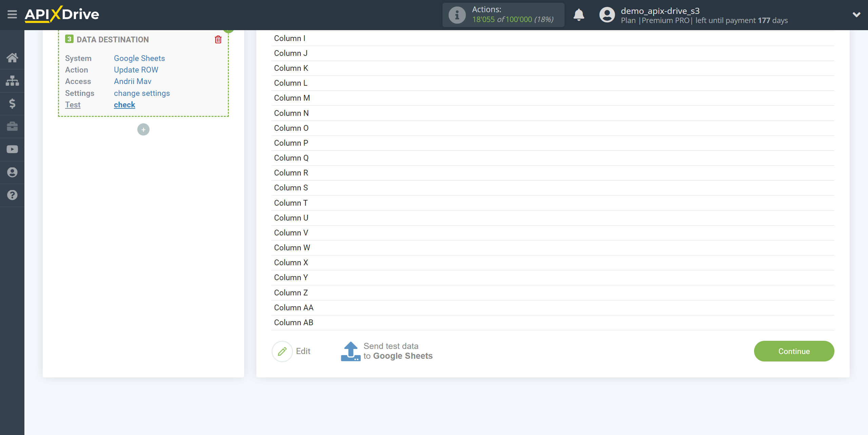Click the briefcase/tools icon
The image size is (868, 435).
click(x=12, y=126)
